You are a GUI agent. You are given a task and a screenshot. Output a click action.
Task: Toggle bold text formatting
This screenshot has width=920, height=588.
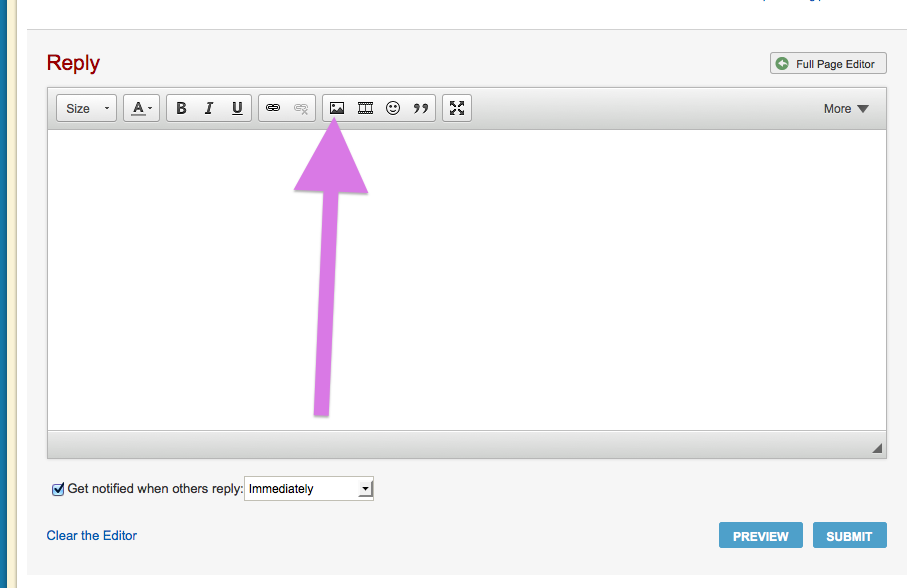[x=181, y=108]
